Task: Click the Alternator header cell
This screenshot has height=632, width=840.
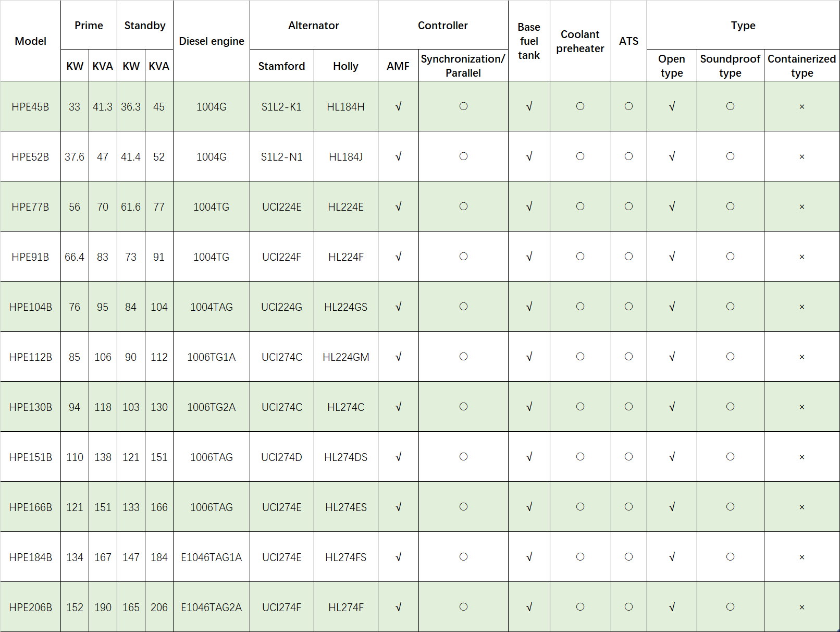Action: [314, 25]
